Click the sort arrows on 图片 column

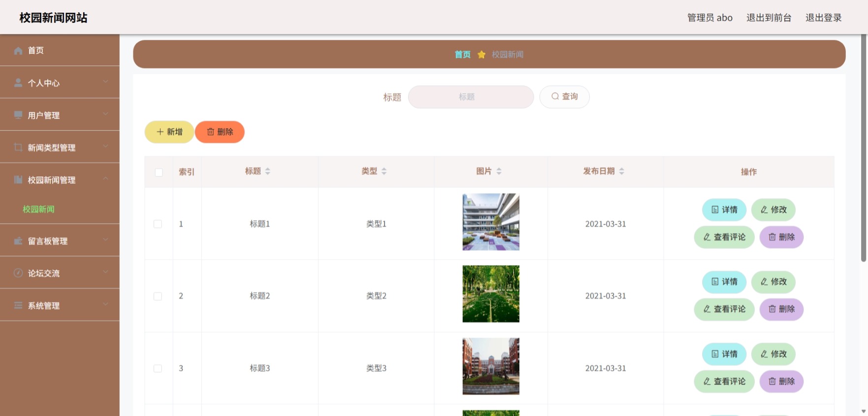click(499, 171)
